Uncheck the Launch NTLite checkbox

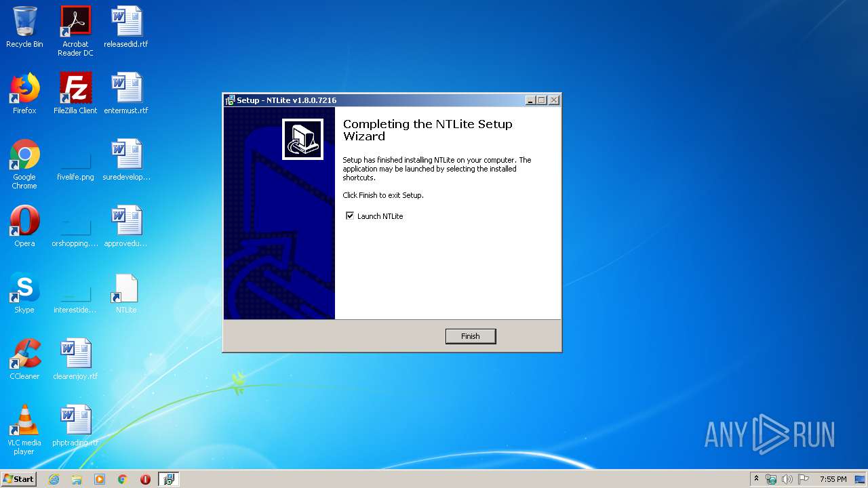[x=350, y=216]
